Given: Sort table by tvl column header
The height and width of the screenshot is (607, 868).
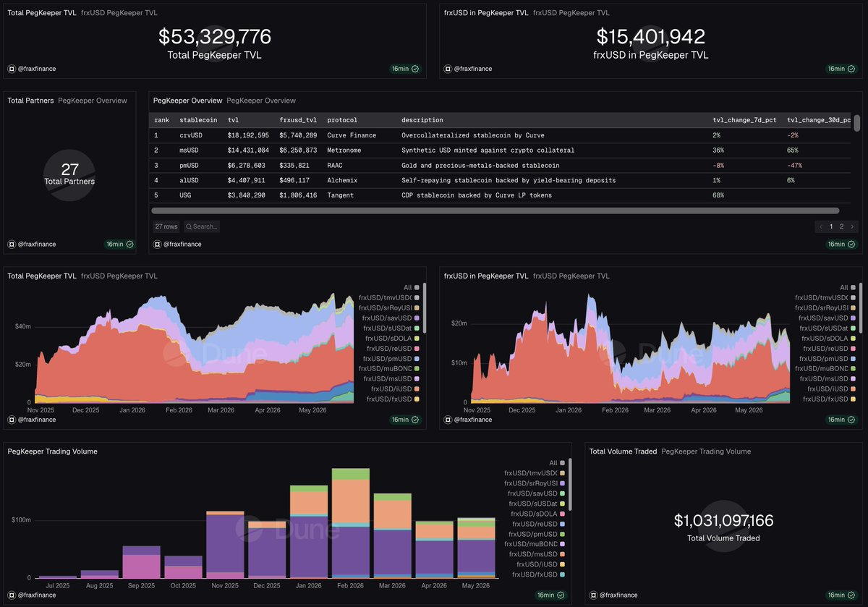Looking at the screenshot, I should point(233,120).
